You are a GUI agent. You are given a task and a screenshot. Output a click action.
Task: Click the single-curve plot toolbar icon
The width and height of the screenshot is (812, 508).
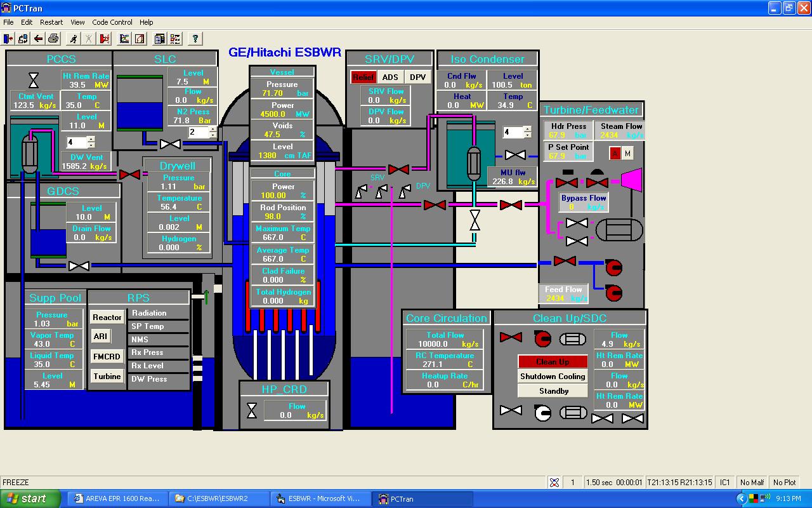click(x=140, y=39)
